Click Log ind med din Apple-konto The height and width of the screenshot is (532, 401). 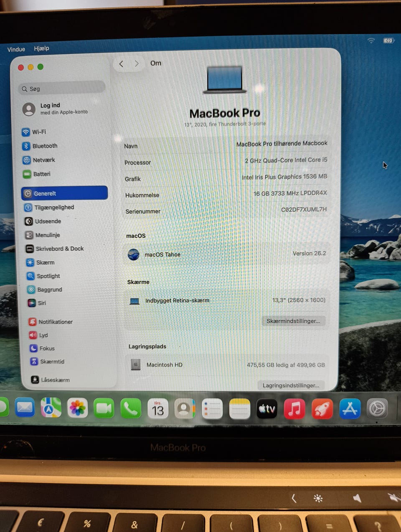55,109
